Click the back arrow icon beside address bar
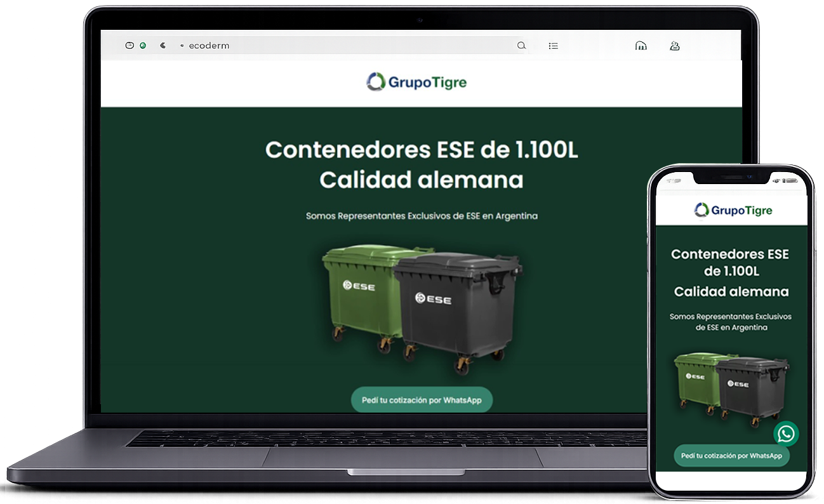Screen dimensions: 824x504 pyautogui.click(x=163, y=46)
